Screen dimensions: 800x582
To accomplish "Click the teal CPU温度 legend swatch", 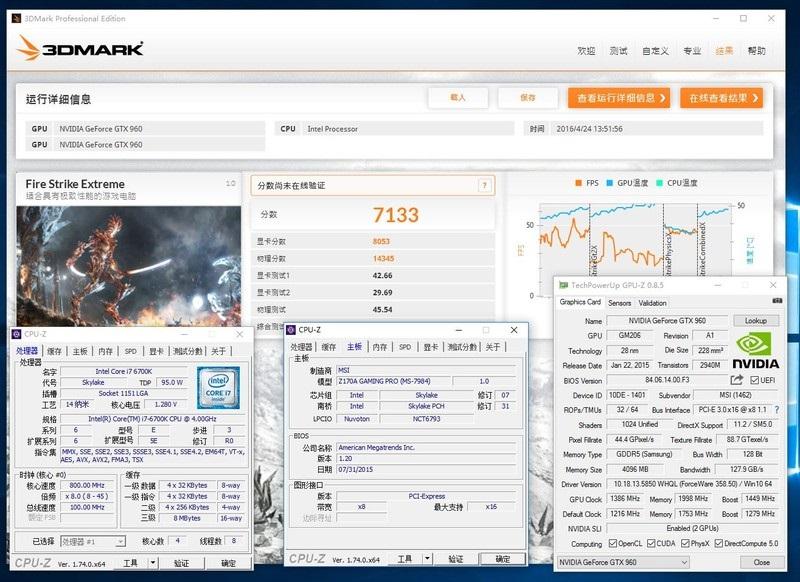I will (659, 183).
